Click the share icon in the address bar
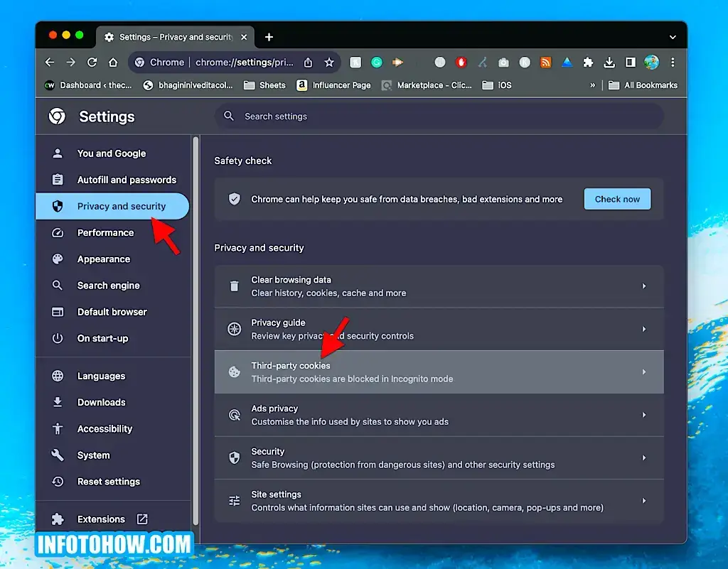 (308, 62)
